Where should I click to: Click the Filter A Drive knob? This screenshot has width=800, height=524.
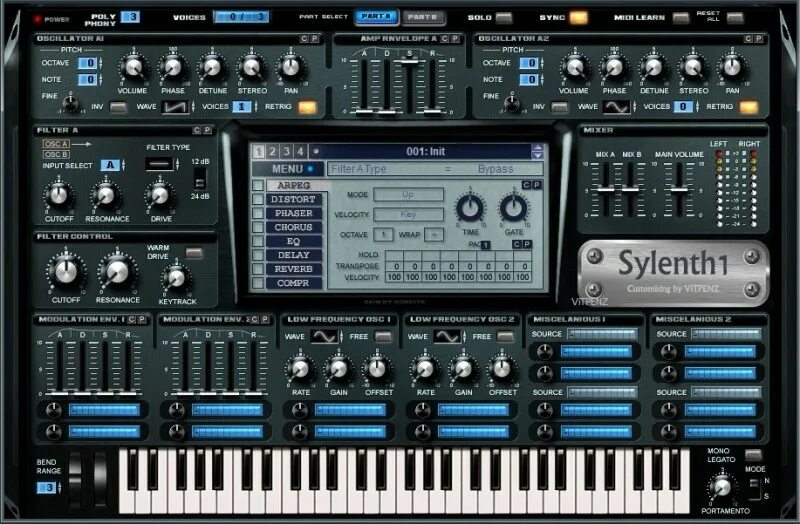pyautogui.click(x=160, y=195)
